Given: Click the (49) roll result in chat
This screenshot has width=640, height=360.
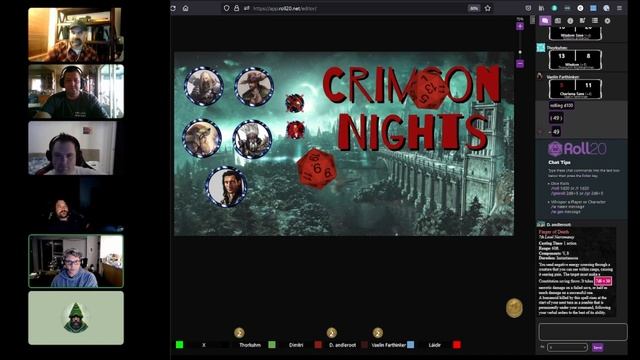Looking at the screenshot, I should [556, 118].
